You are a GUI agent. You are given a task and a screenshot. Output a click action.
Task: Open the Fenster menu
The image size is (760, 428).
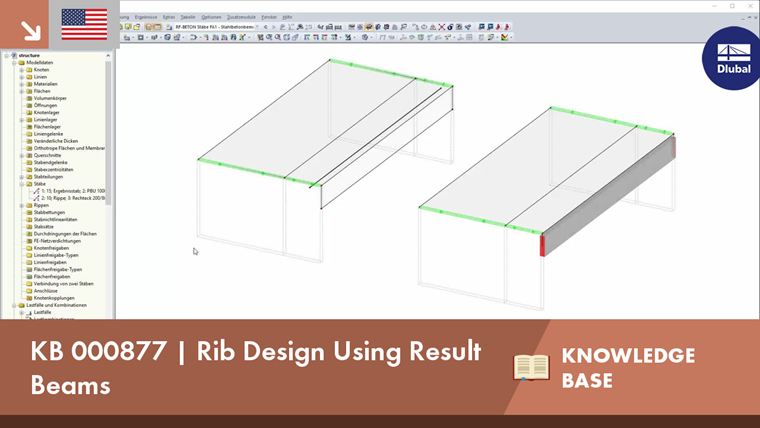pos(269,17)
